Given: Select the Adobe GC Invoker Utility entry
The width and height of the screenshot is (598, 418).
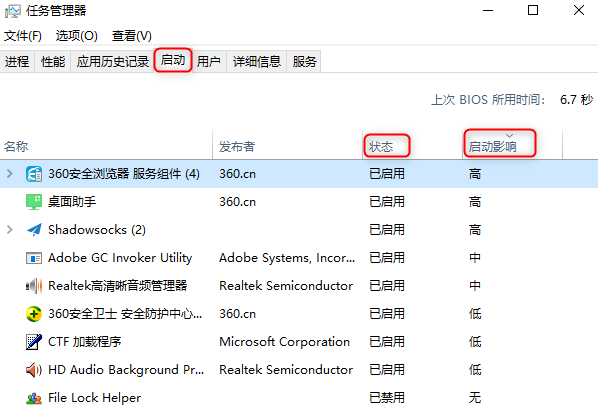Looking at the screenshot, I should 120,258.
